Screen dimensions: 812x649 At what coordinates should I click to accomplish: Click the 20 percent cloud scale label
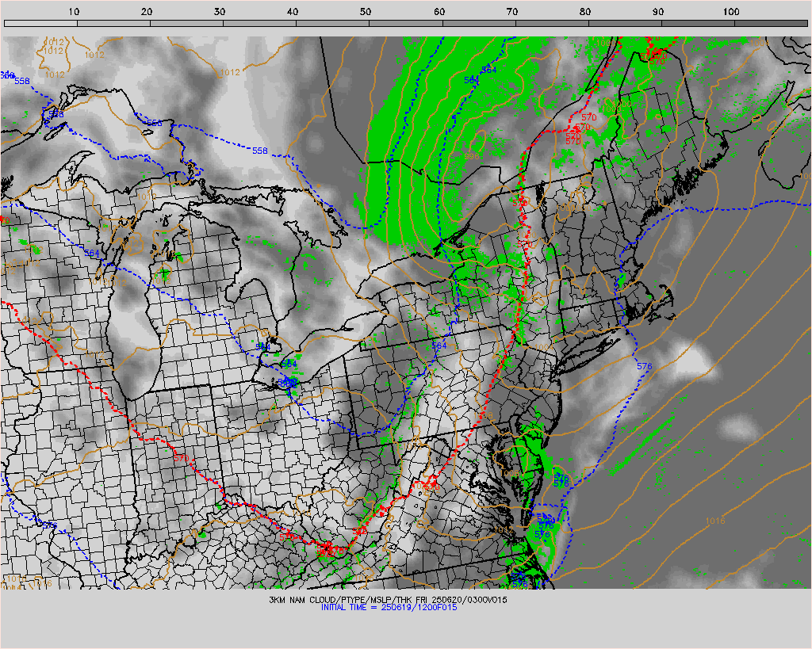(147, 11)
